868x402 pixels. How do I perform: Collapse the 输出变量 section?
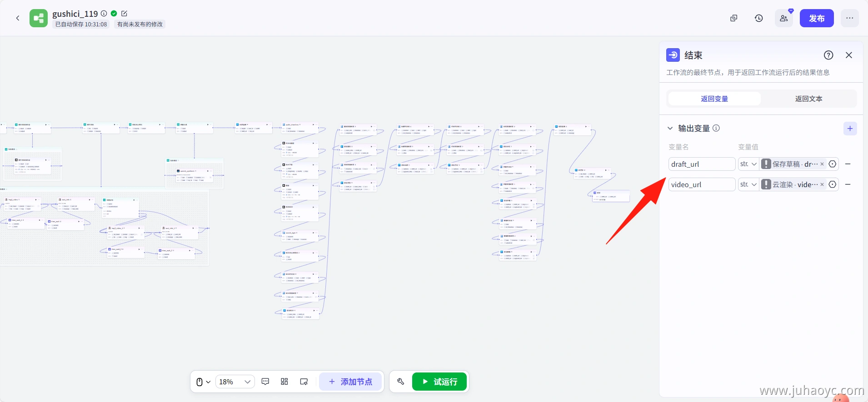670,129
